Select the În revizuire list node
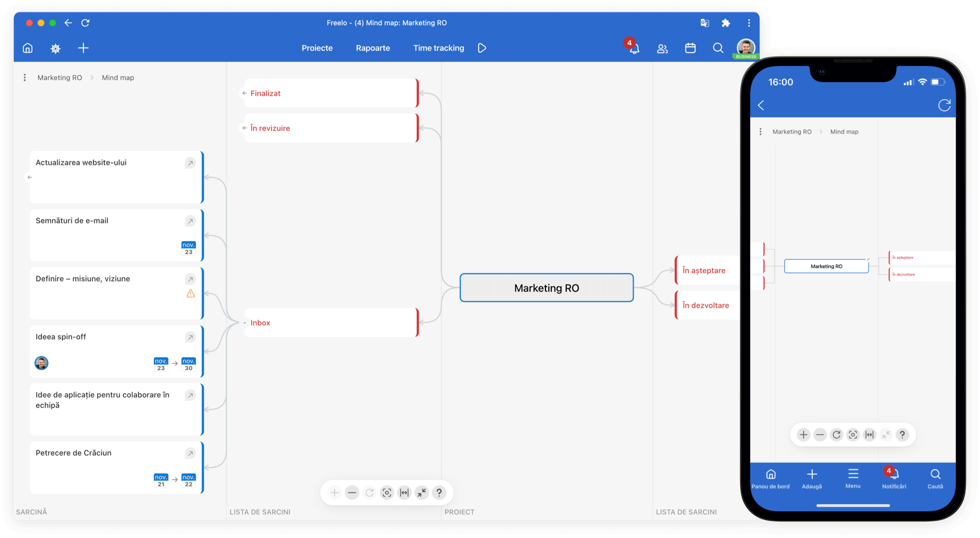The height and width of the screenshot is (538, 980). pos(331,128)
